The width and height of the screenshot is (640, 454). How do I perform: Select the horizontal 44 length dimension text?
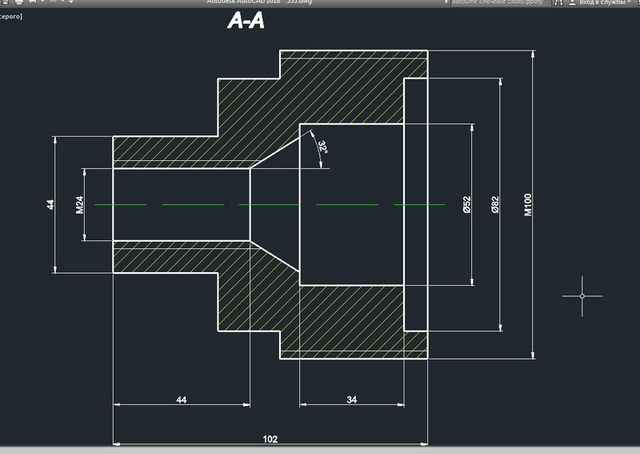pyautogui.click(x=181, y=400)
